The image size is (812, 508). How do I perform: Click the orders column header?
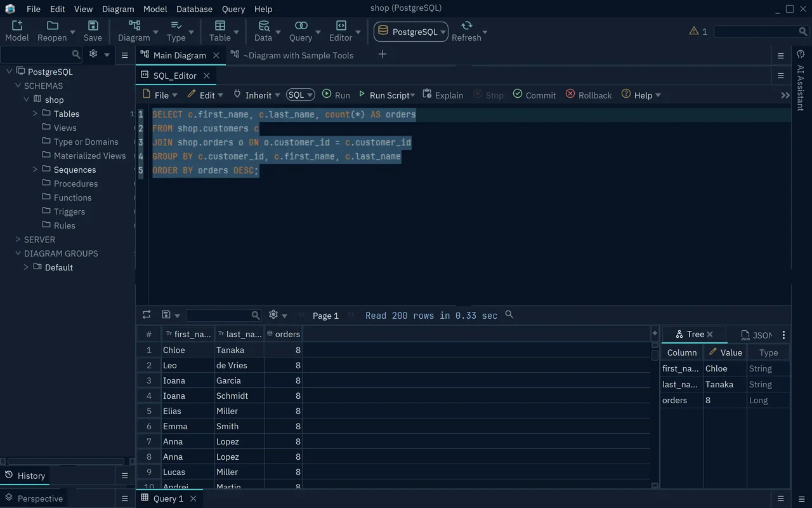pyautogui.click(x=283, y=334)
